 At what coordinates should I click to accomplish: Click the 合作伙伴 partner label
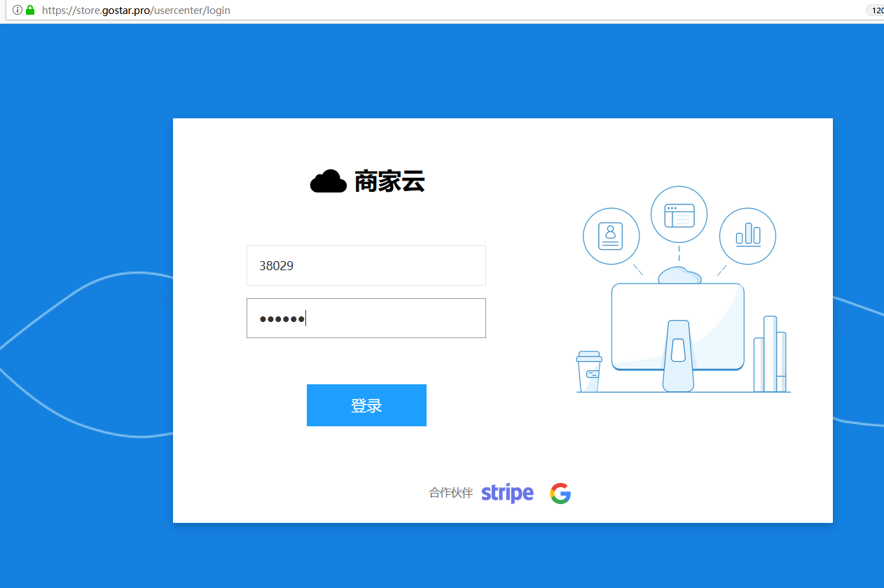(451, 493)
